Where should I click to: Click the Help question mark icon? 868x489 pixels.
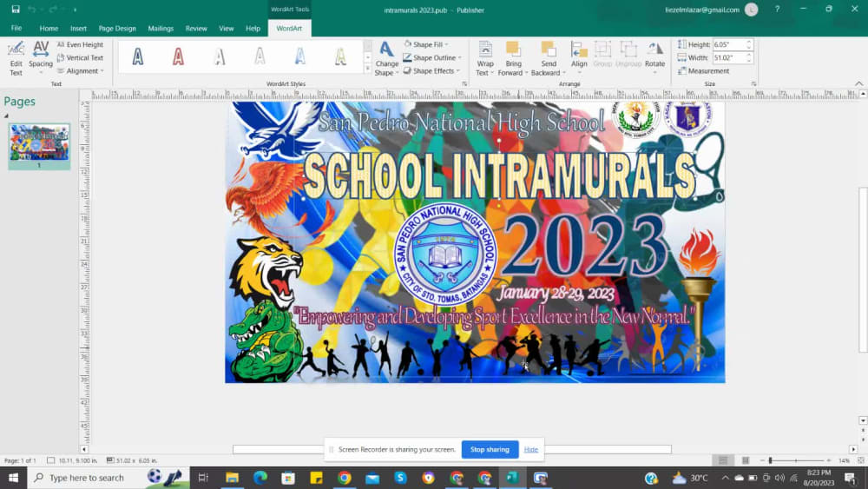777,10
